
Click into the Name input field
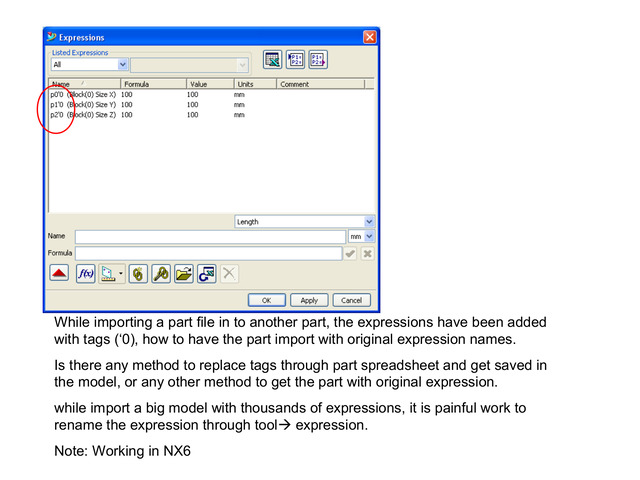pos(211,237)
